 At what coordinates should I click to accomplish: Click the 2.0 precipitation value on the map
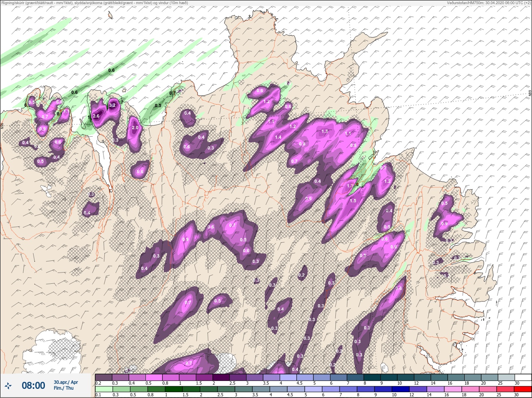pos(135,128)
